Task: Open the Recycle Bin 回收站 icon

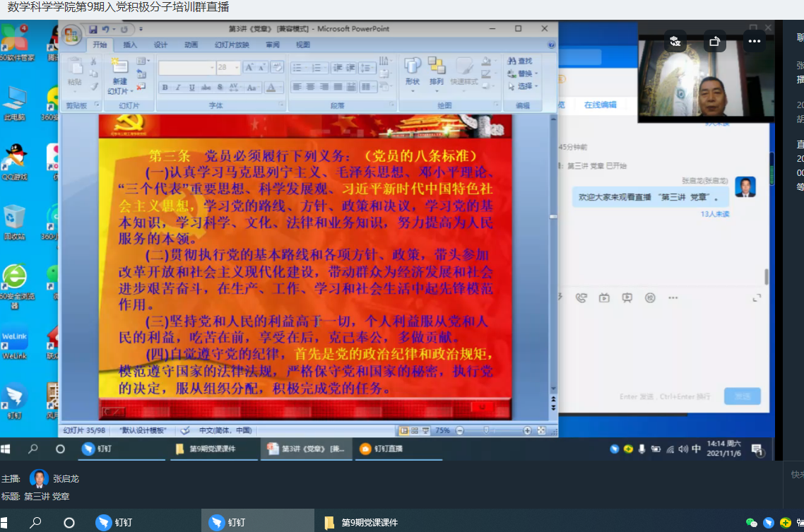Action: coord(14,223)
